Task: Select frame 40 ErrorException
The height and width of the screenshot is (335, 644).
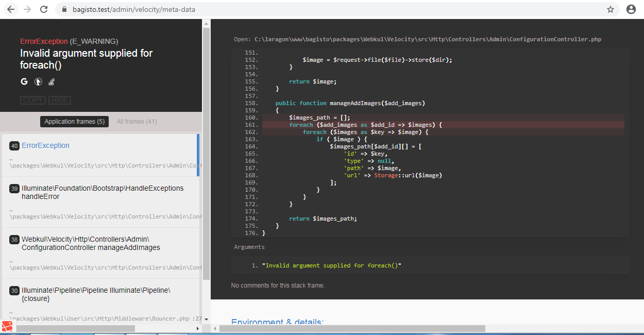Action: pos(100,155)
